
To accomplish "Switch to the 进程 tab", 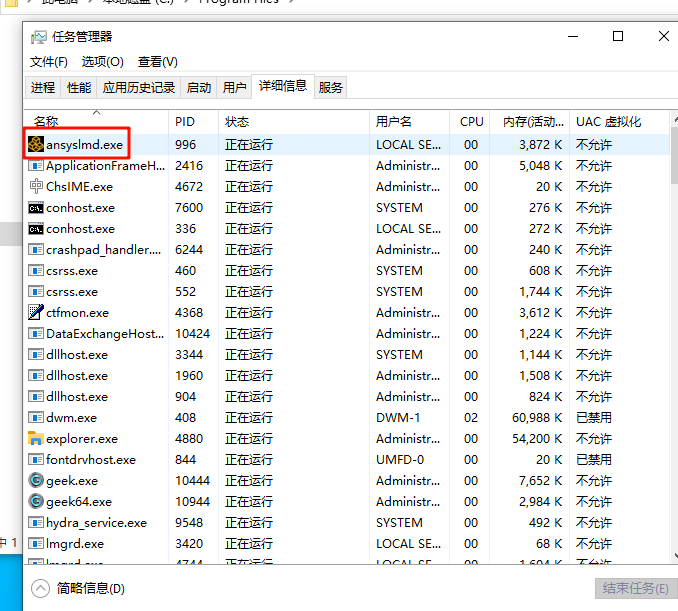I will coord(43,88).
